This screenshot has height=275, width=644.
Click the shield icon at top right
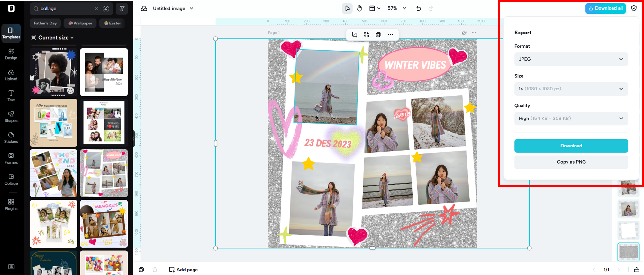[634, 8]
